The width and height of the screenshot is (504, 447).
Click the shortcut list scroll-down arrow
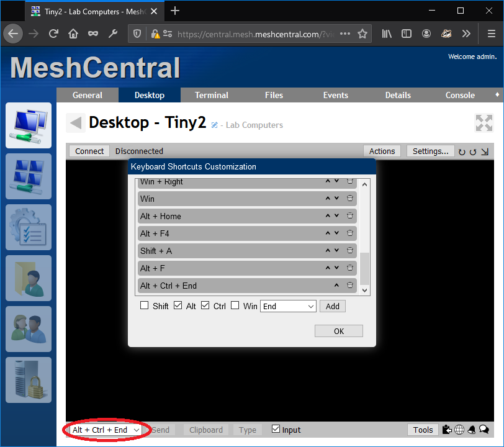click(x=364, y=290)
